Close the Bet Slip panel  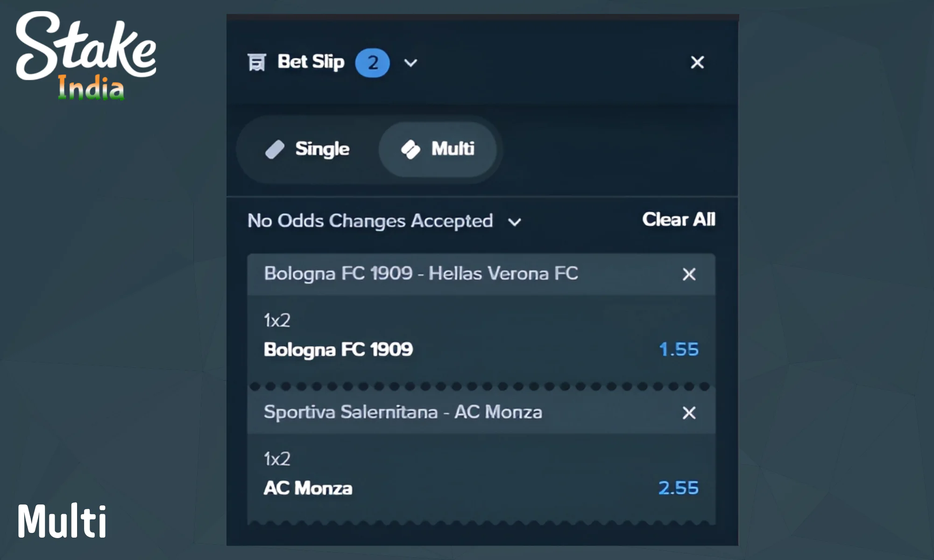click(697, 62)
